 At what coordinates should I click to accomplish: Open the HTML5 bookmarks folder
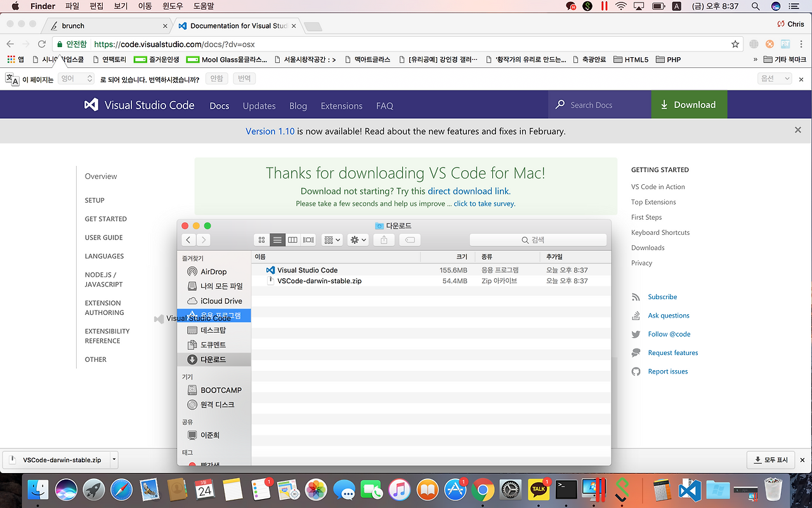(x=631, y=60)
